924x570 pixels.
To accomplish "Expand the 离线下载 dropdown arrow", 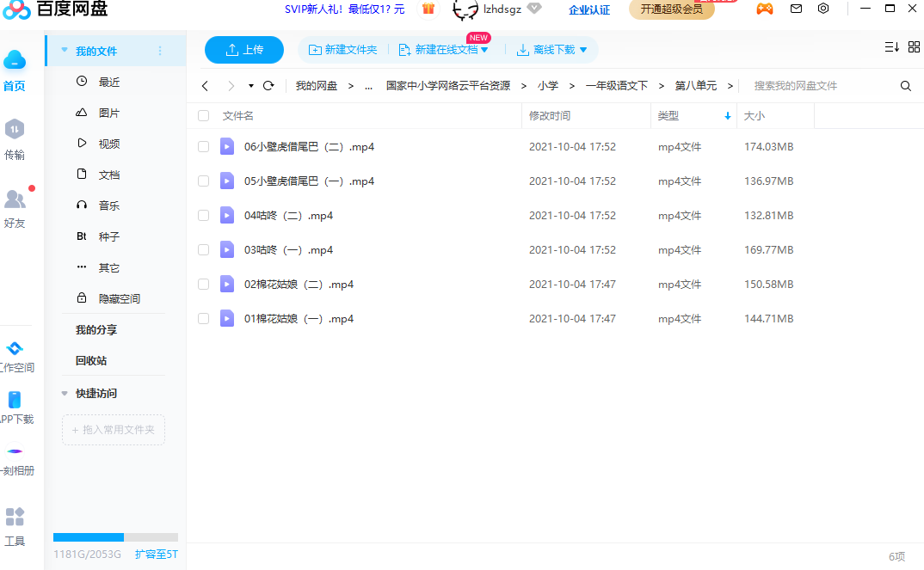I will (x=583, y=50).
